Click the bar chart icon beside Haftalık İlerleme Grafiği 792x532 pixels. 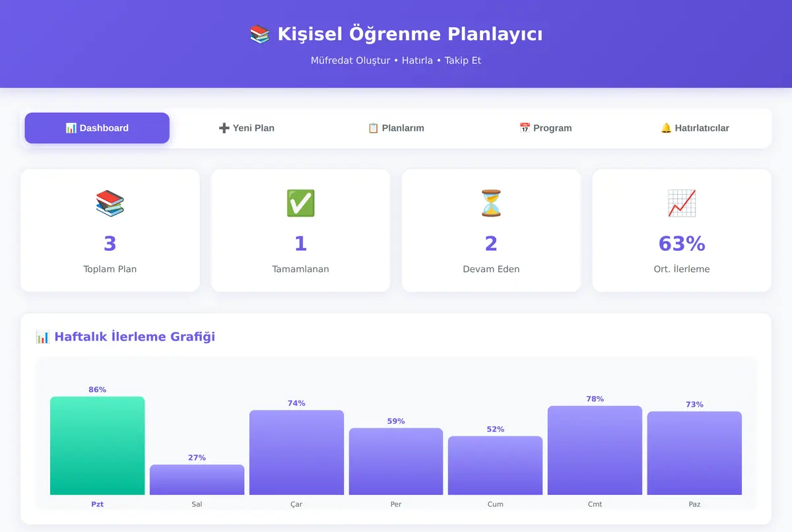(42, 337)
